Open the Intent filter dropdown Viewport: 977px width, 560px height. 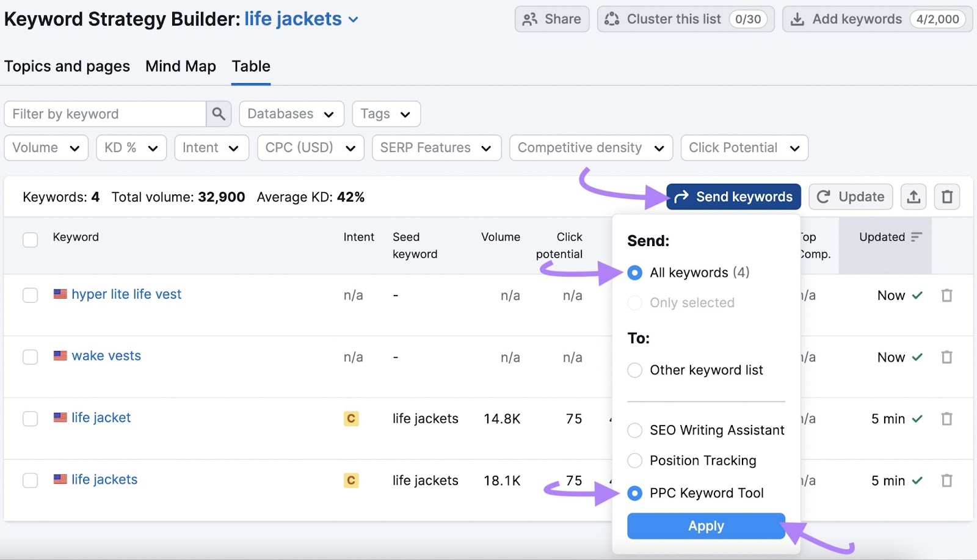(211, 148)
